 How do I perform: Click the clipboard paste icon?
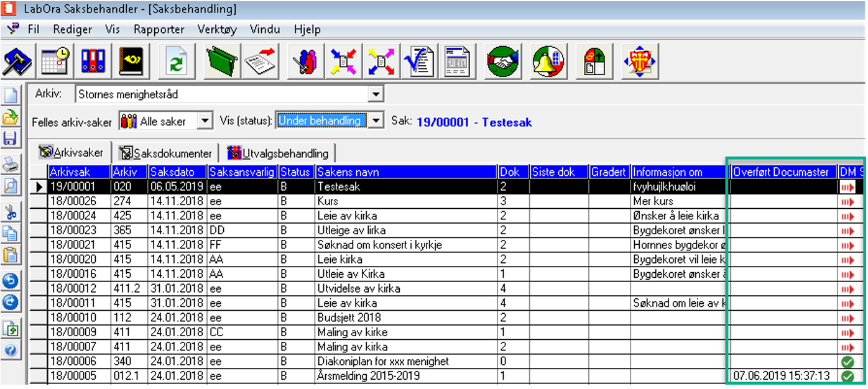pyautogui.click(x=11, y=255)
